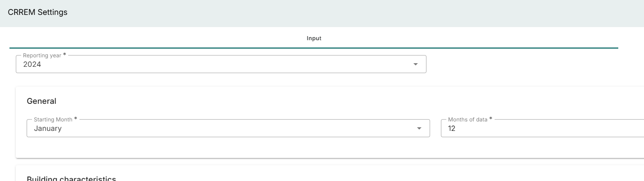Click the Reporting year field label

[42, 55]
